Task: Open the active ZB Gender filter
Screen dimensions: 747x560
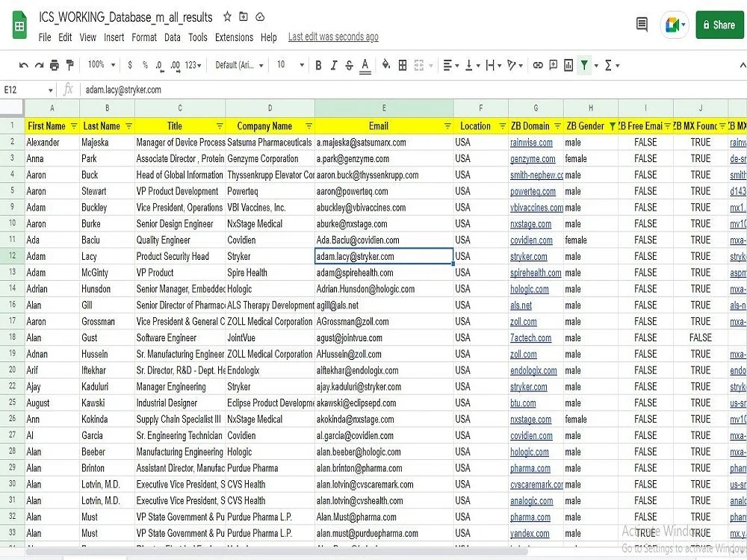Action: point(613,126)
